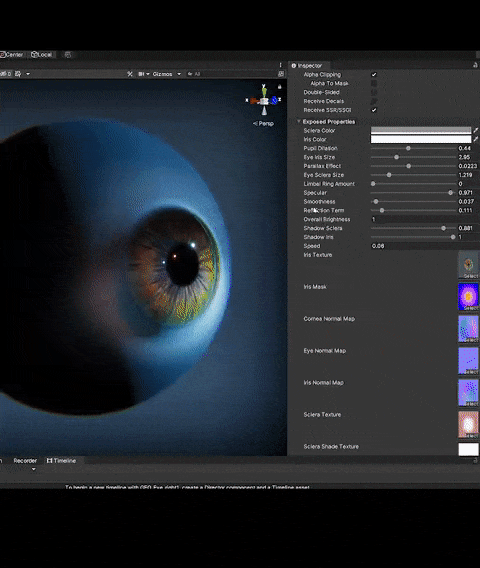The width and height of the screenshot is (480, 568).
Task: Click the Inspector panel lock icon
Action: coord(475,65)
